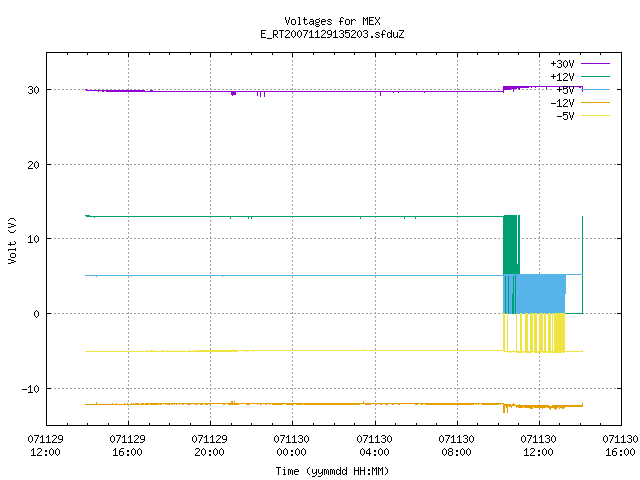640x480 pixels.
Task: Click the chart title 'Voltages for MEX'
Action: (x=332, y=21)
